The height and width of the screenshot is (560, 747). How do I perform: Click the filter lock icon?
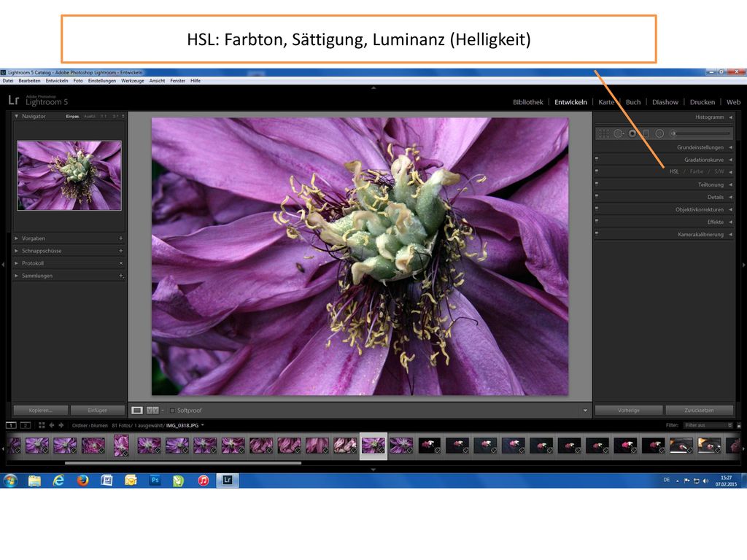pos(739,425)
